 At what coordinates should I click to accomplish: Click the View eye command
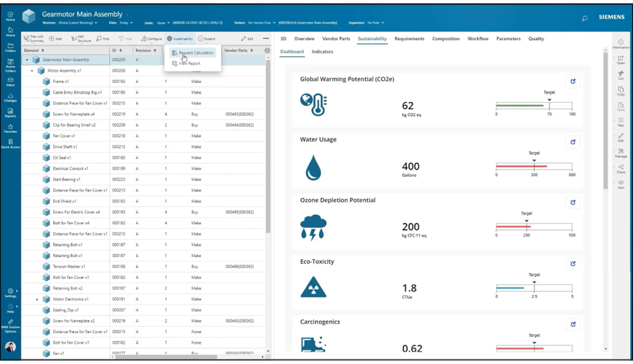tap(620, 184)
